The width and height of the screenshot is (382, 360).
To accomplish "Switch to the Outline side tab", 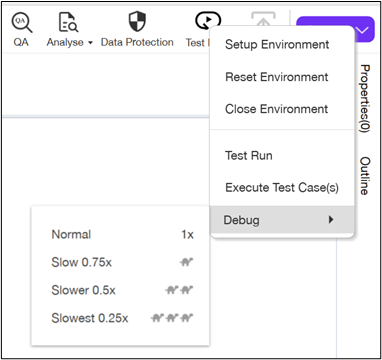I will pos(365,176).
